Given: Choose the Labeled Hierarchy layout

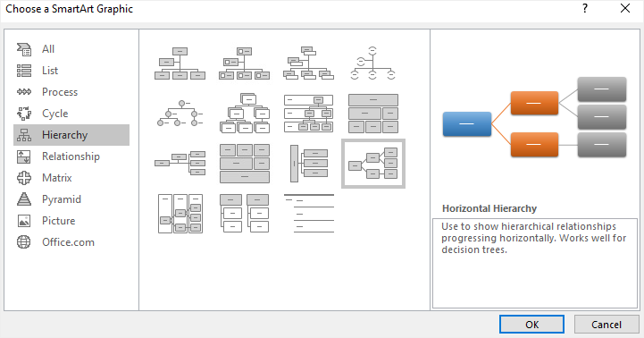Looking at the screenshot, I should (x=308, y=113).
